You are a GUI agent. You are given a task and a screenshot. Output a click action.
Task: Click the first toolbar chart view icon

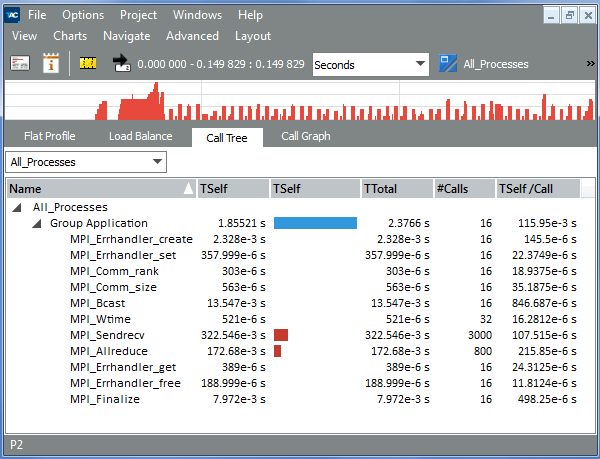[20, 64]
